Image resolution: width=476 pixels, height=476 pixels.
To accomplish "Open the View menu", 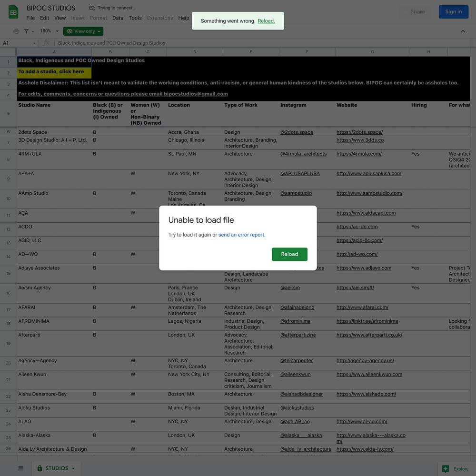I will 60,18.
